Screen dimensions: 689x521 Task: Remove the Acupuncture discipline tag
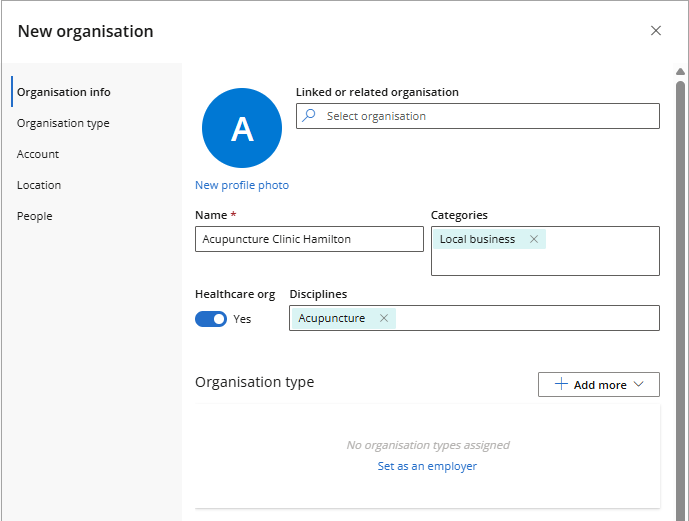click(384, 318)
